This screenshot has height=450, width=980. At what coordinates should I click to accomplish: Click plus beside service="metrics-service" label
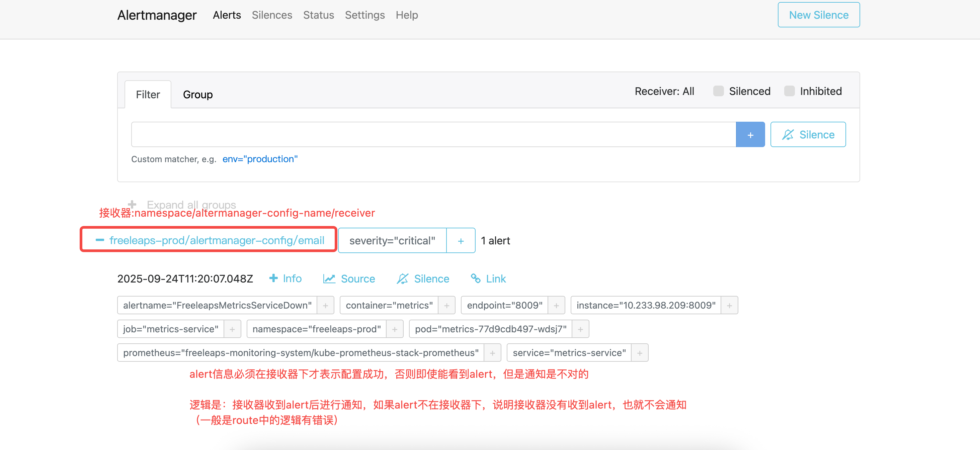point(640,353)
